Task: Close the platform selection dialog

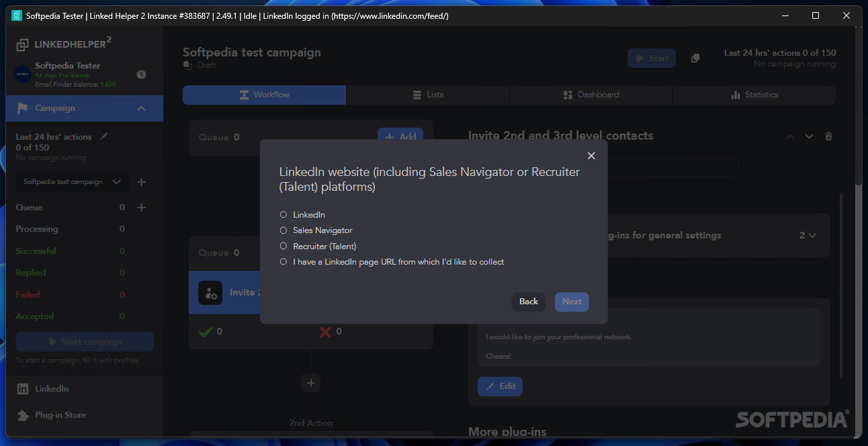Action: coord(591,156)
